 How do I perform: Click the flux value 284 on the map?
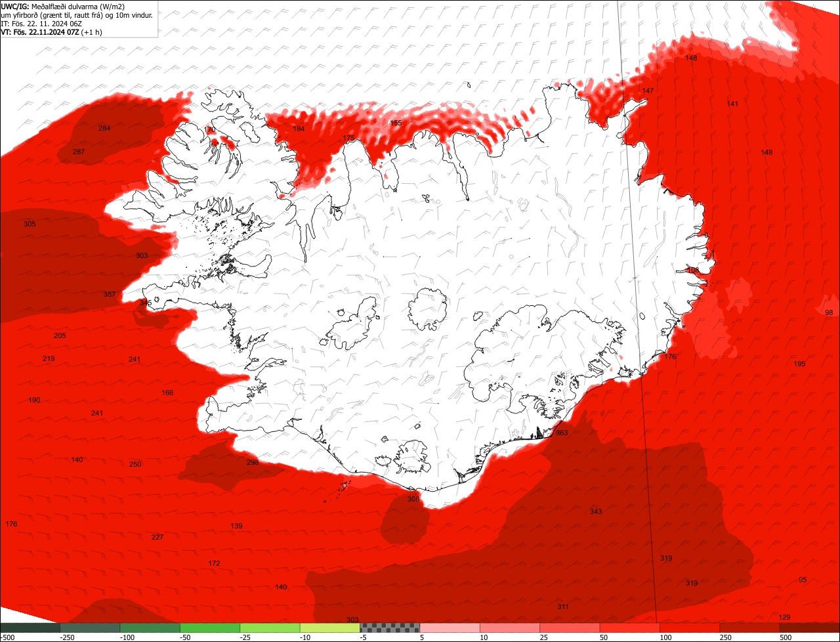point(104,128)
